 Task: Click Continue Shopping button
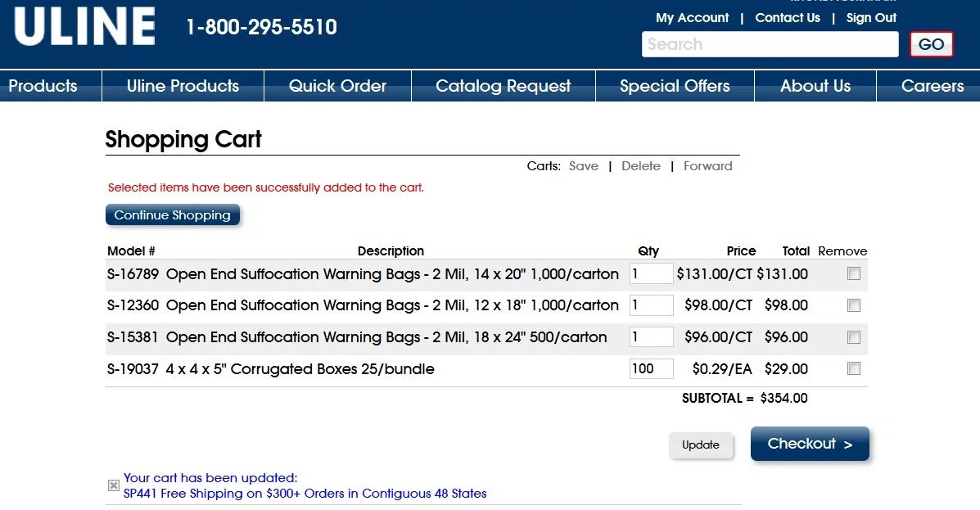(173, 215)
